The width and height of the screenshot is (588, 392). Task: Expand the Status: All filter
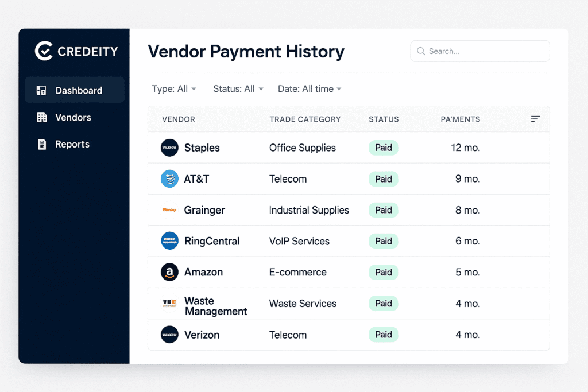click(238, 89)
